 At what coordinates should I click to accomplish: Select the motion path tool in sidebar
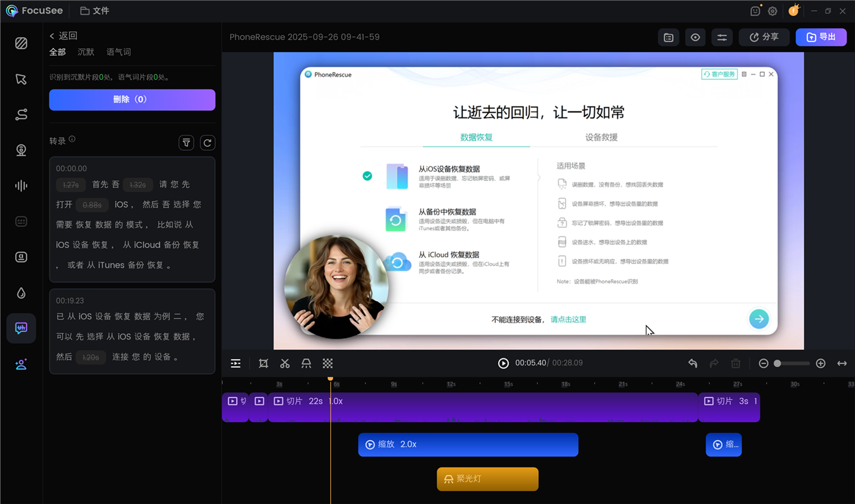(21, 114)
